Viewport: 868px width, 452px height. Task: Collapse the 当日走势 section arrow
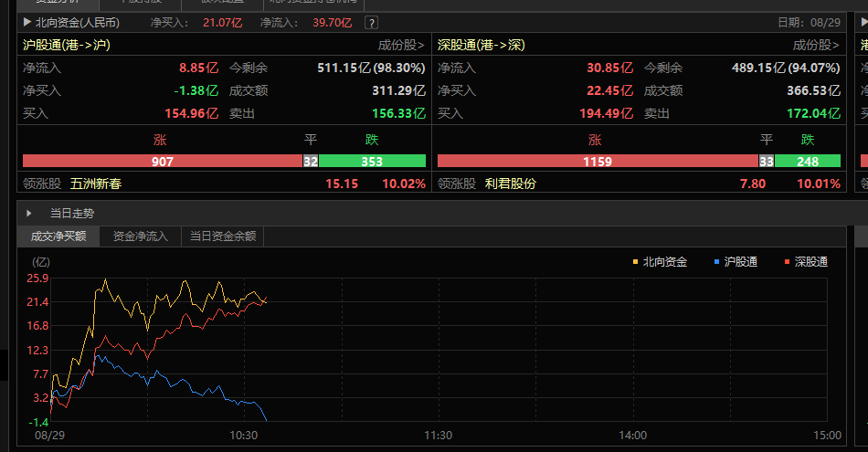[x=29, y=213]
